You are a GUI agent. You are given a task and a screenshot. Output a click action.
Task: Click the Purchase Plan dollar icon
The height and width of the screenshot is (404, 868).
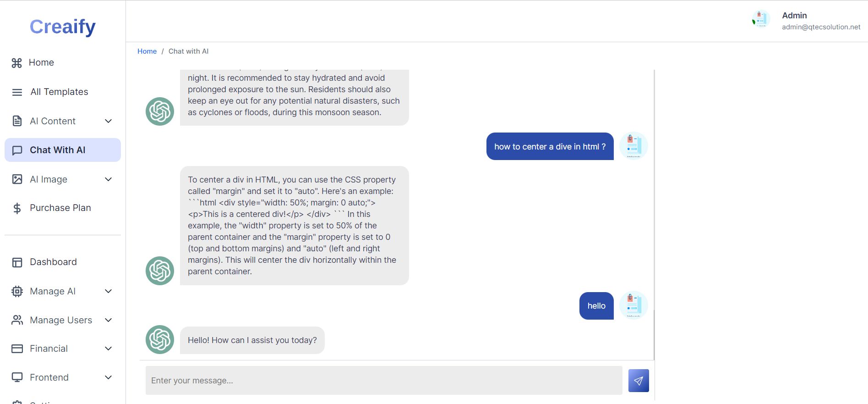click(x=17, y=208)
